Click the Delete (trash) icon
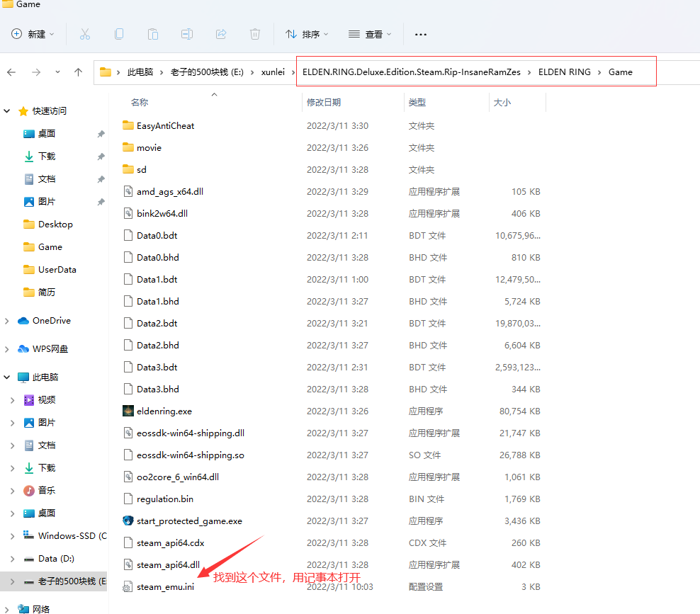Viewport: 700px width, 614px height. pyautogui.click(x=255, y=34)
